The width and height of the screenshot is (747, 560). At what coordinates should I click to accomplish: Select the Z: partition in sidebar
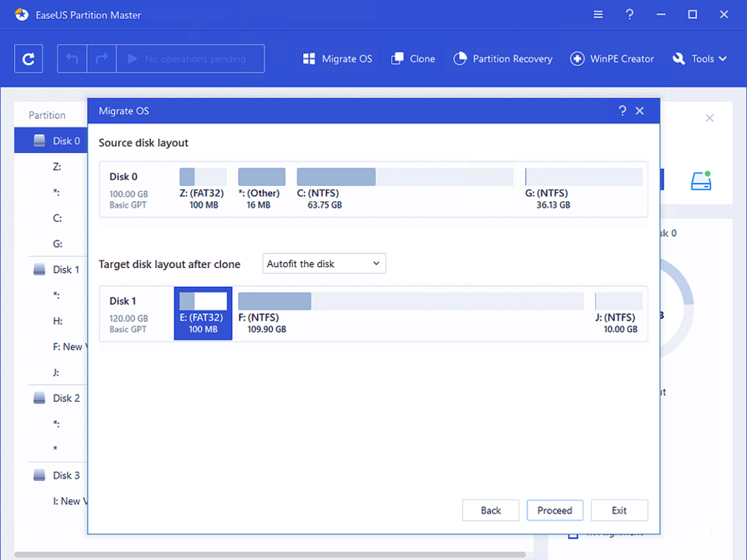(57, 167)
